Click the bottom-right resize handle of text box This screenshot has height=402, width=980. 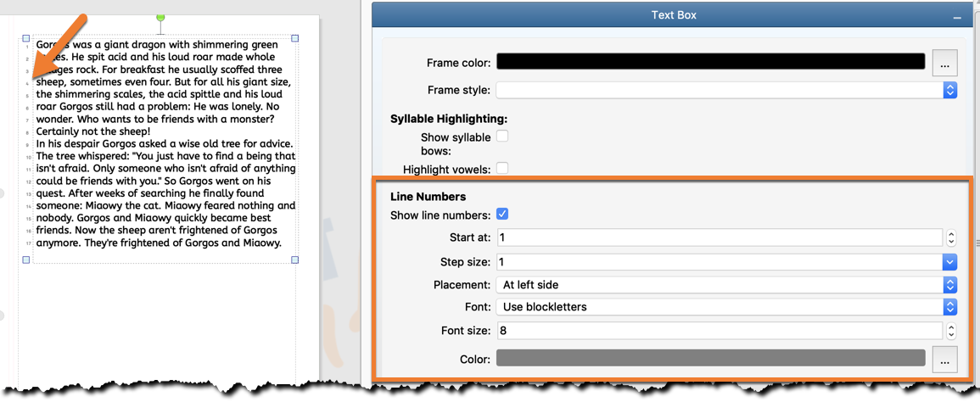[295, 260]
